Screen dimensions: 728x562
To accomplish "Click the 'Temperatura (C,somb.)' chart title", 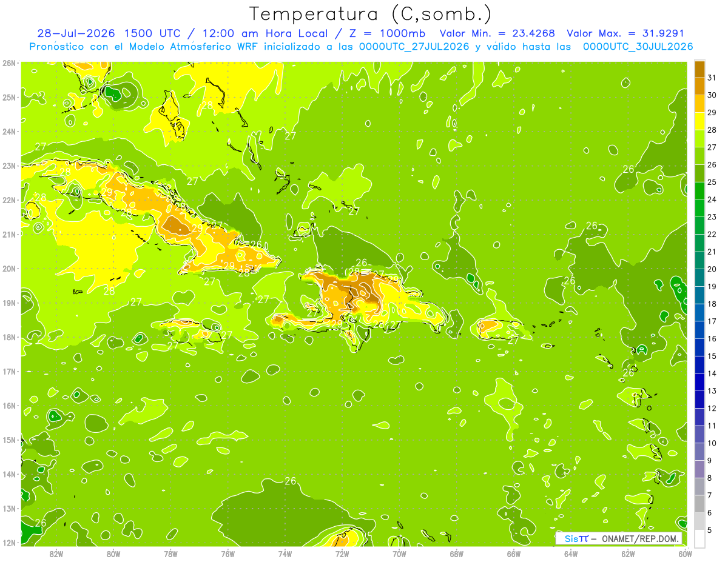I will (371, 14).
